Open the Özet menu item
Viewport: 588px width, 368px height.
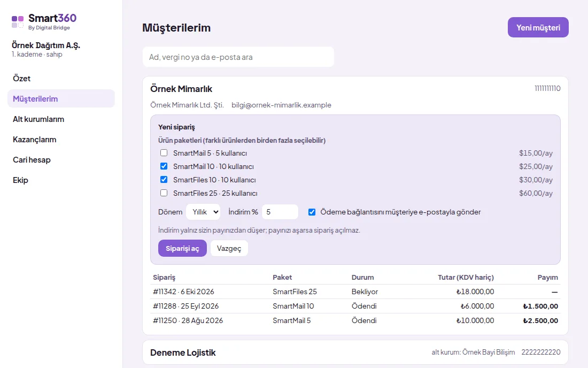[x=61, y=79]
